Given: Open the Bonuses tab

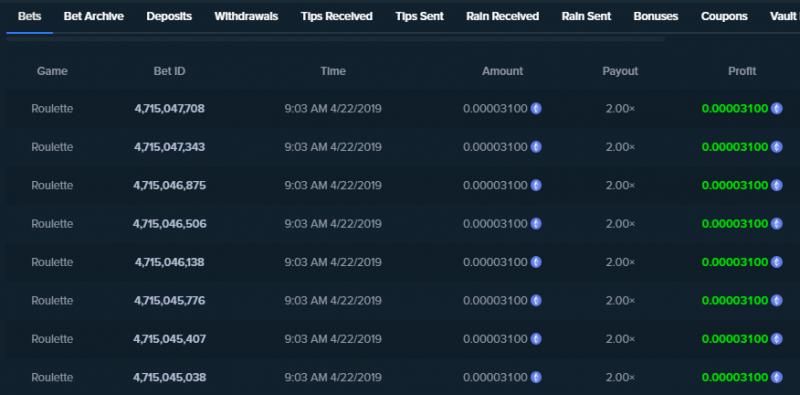Looking at the screenshot, I should 656,16.
